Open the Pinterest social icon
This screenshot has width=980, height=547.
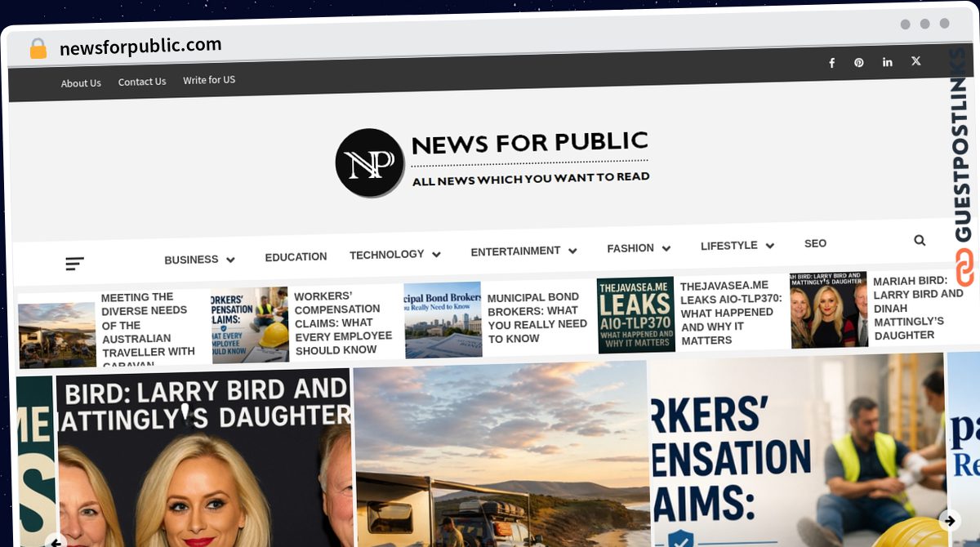click(859, 63)
